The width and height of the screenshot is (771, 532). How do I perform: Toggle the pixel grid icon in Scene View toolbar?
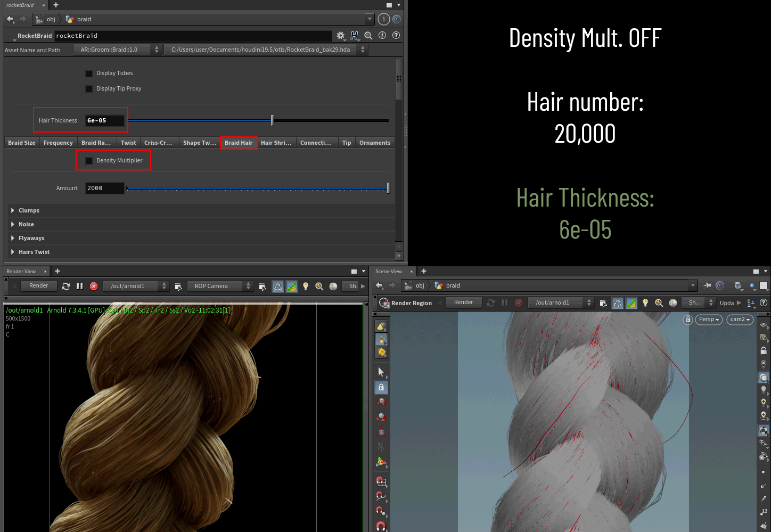631,302
